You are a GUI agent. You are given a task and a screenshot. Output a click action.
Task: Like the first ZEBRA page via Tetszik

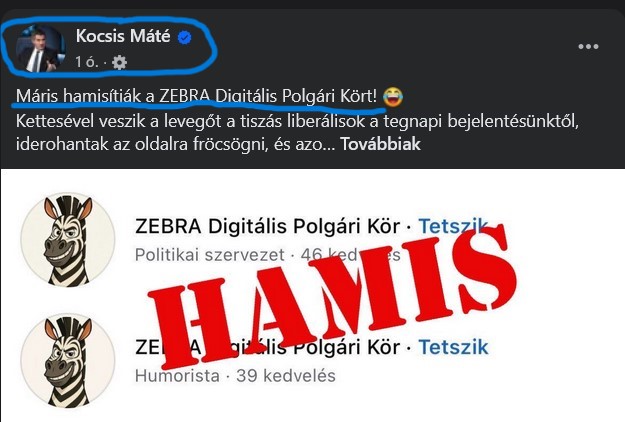coord(453,226)
